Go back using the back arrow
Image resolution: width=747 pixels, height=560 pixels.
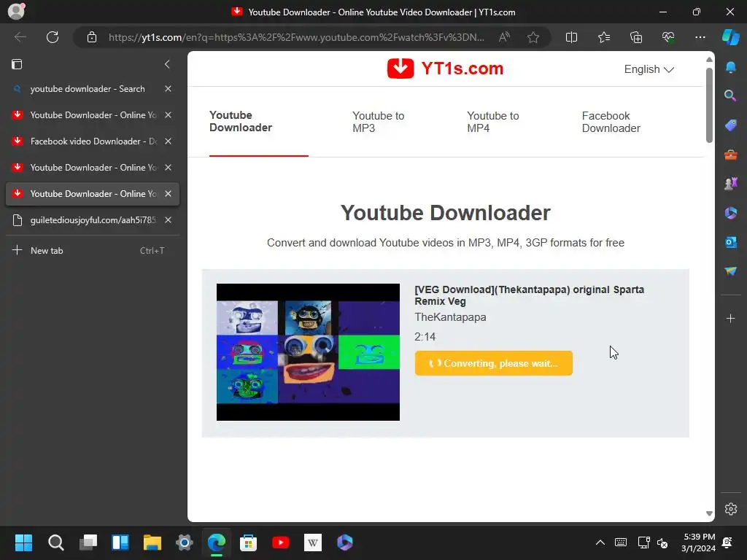20,37
